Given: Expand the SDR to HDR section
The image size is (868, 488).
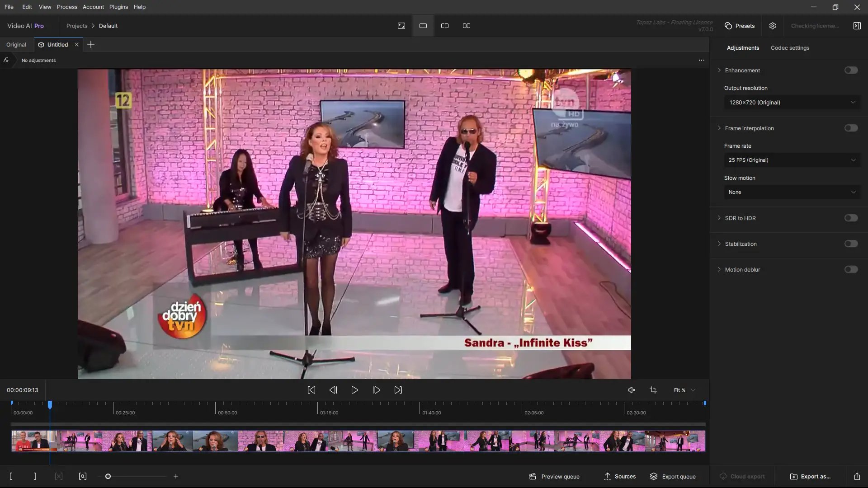Looking at the screenshot, I should pyautogui.click(x=719, y=218).
